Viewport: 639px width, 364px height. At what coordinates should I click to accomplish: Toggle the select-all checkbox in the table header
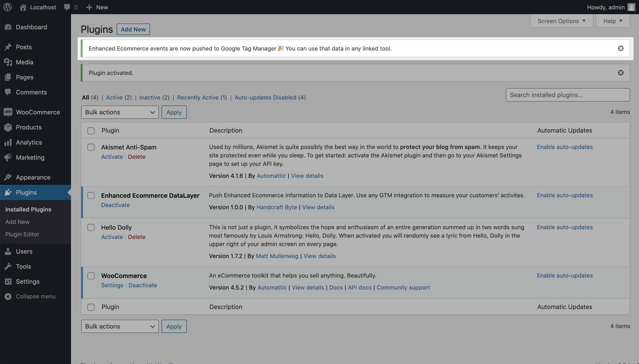(x=91, y=131)
